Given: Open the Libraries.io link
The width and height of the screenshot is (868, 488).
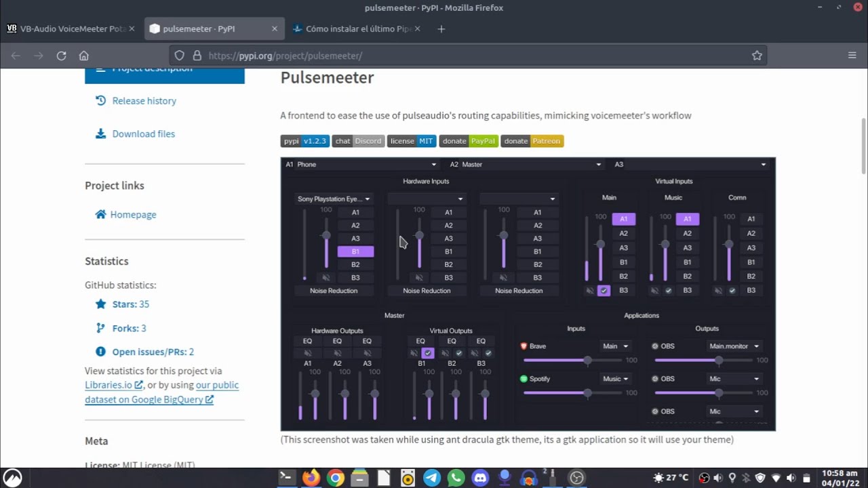Looking at the screenshot, I should click(113, 385).
